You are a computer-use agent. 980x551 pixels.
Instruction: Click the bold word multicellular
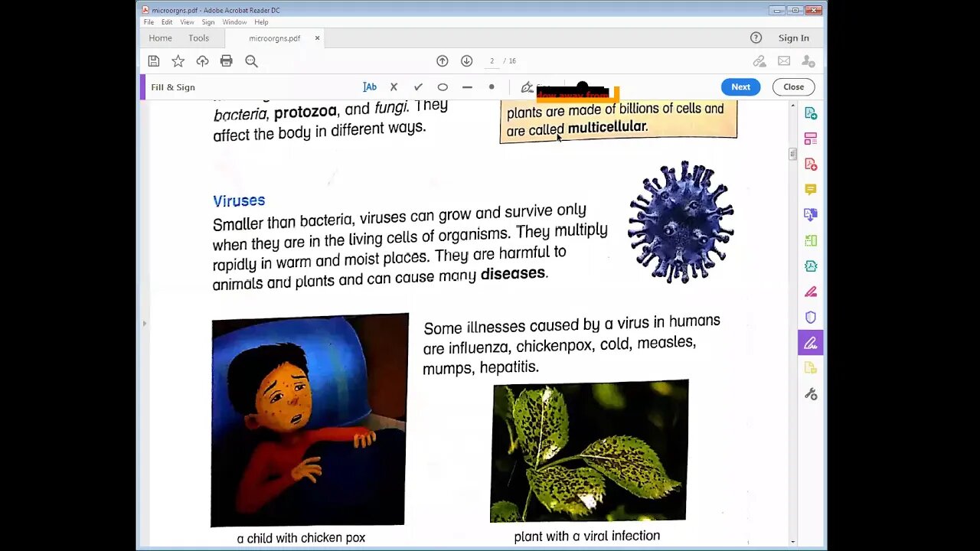608,127
